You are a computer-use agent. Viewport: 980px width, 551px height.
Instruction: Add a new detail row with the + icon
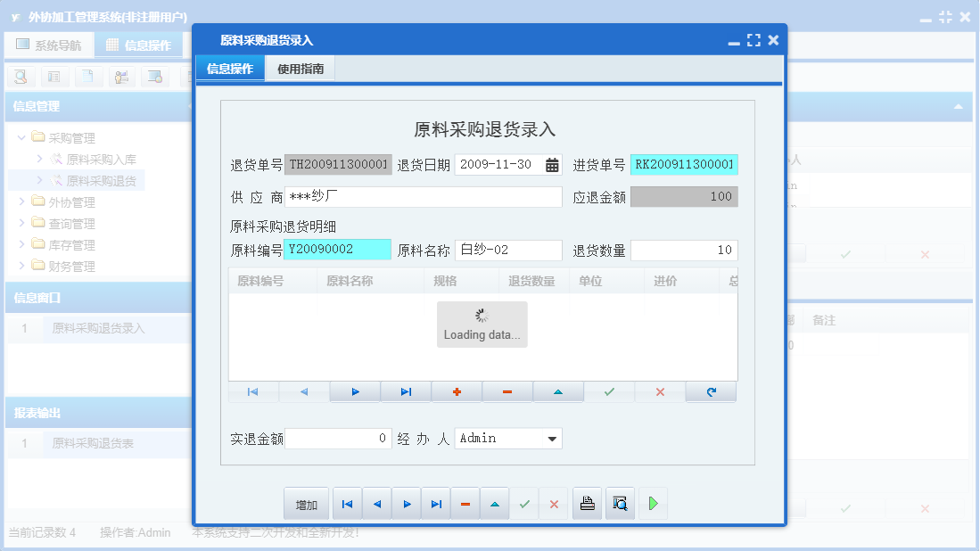(456, 391)
